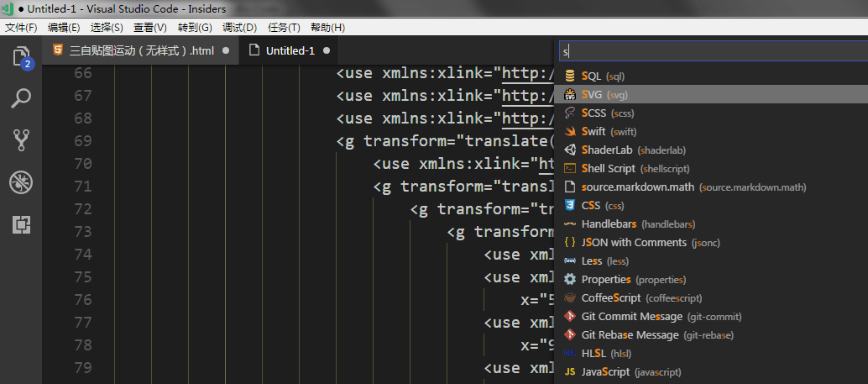The height and width of the screenshot is (384, 868).
Task: Click the CoffeeScript cup icon
Action: [x=570, y=297]
